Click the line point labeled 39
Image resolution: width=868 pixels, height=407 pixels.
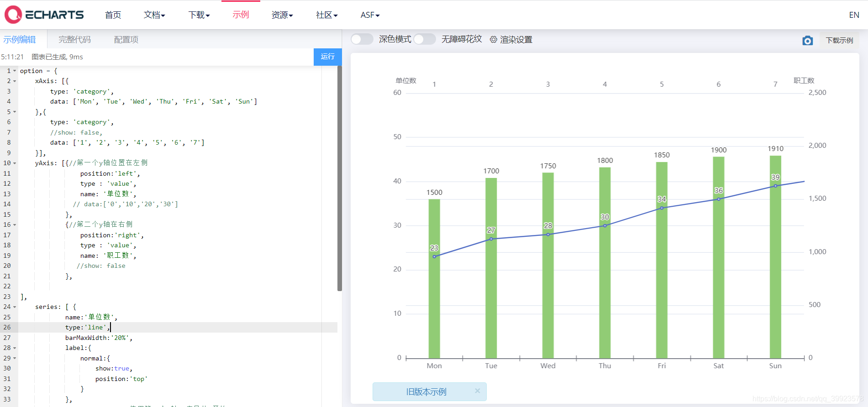point(775,186)
